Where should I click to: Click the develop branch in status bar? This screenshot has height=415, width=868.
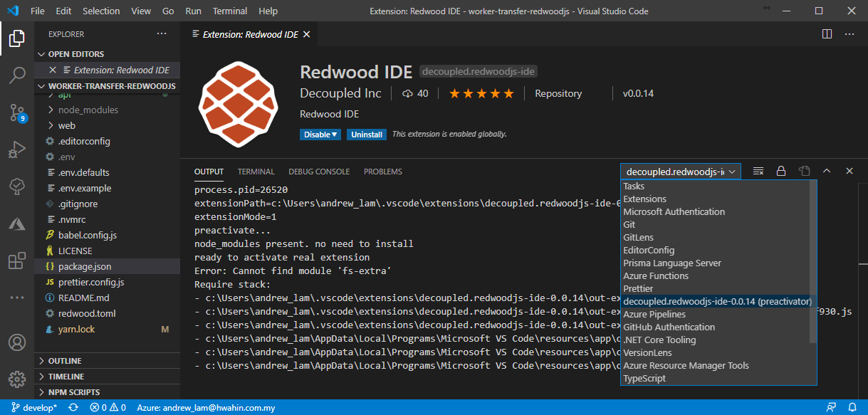33,408
